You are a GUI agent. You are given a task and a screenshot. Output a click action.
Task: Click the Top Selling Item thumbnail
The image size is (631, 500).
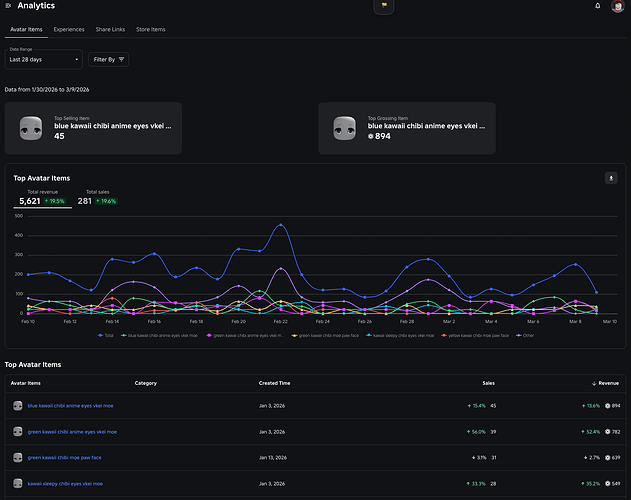tap(31, 128)
